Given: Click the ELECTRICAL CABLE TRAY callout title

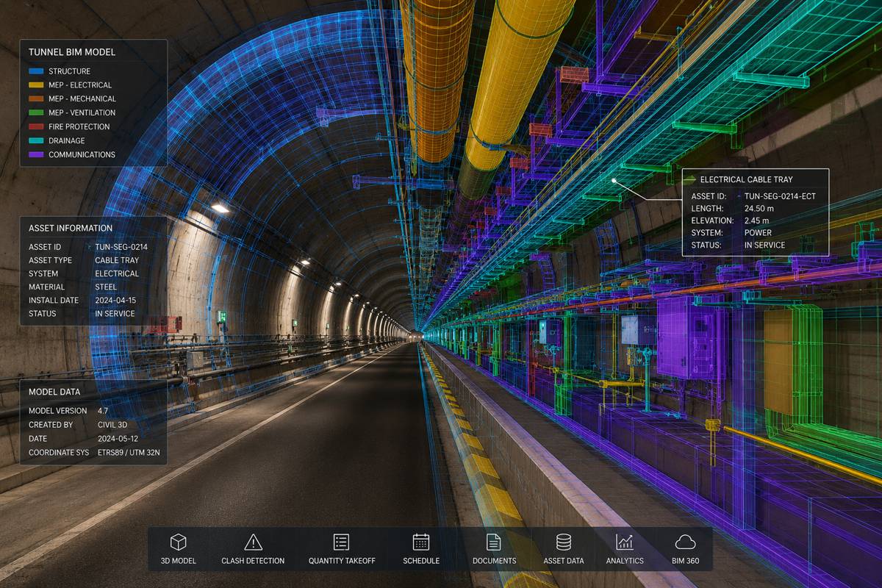Looking at the screenshot, I should tap(746, 179).
